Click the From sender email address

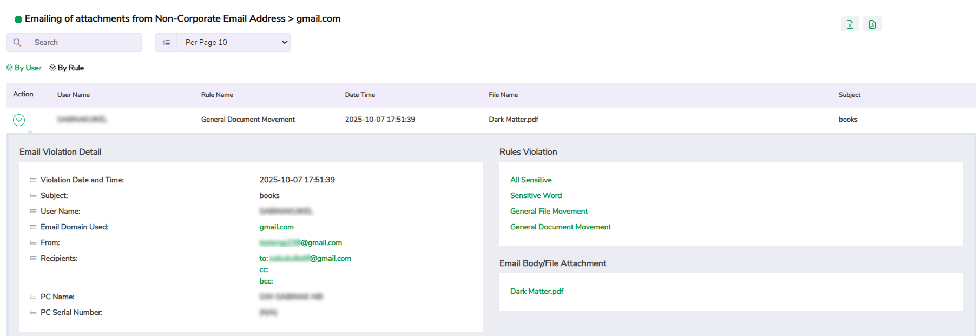[x=300, y=243]
